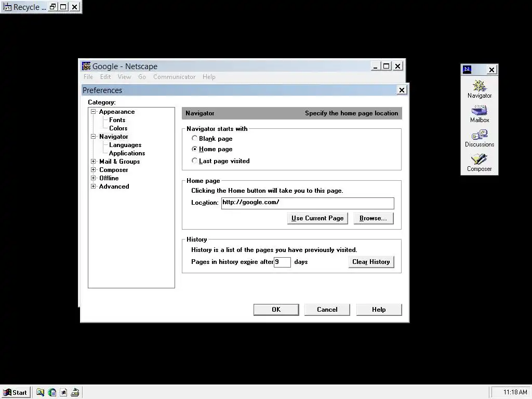Viewport: 532px width, 399px height.
Task: Click the Netscape window title icon
Action: [x=87, y=66]
